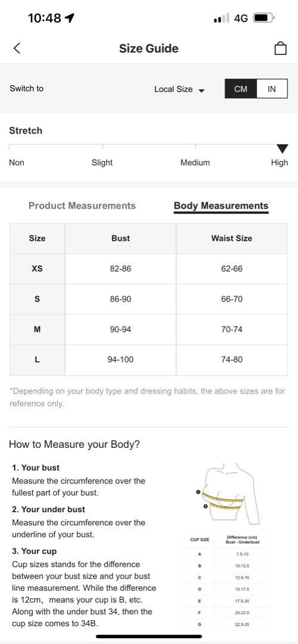Tap the battery indicator icon
The image size is (298, 644).
tap(264, 18)
